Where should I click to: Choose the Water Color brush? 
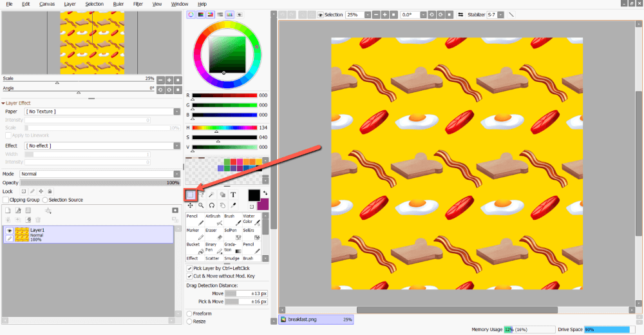pos(252,220)
